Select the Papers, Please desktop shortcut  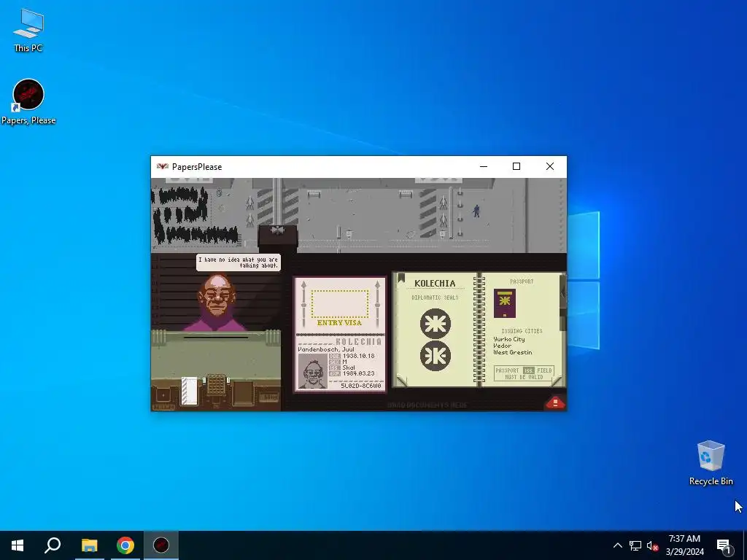point(28,102)
